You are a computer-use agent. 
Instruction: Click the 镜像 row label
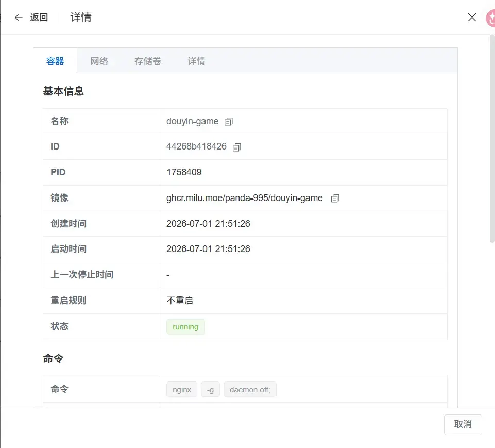point(60,198)
